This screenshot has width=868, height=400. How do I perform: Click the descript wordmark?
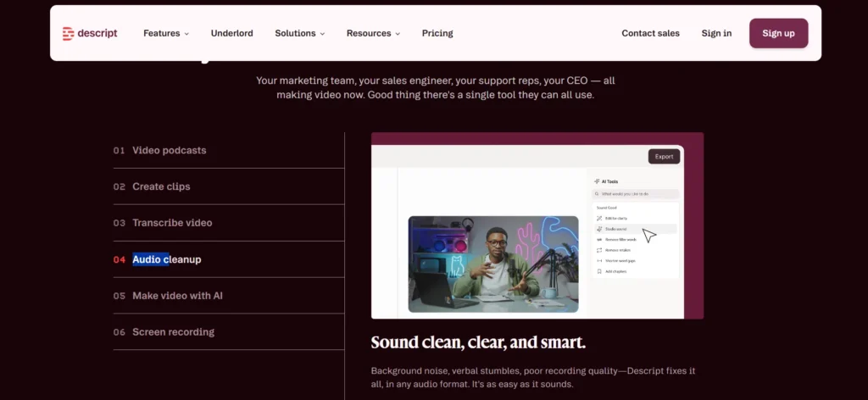(97, 33)
